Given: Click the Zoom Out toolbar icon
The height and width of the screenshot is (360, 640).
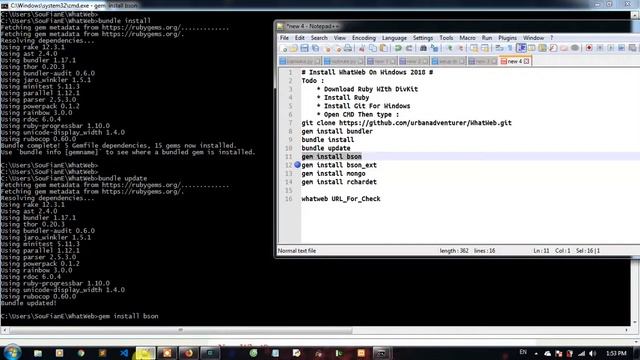Looking at the screenshot, I should 460,49.
